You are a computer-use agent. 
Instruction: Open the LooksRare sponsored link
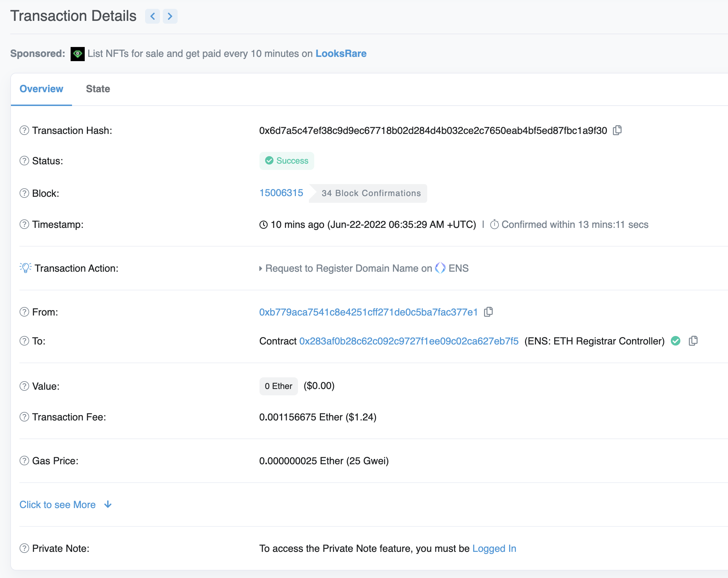point(341,54)
